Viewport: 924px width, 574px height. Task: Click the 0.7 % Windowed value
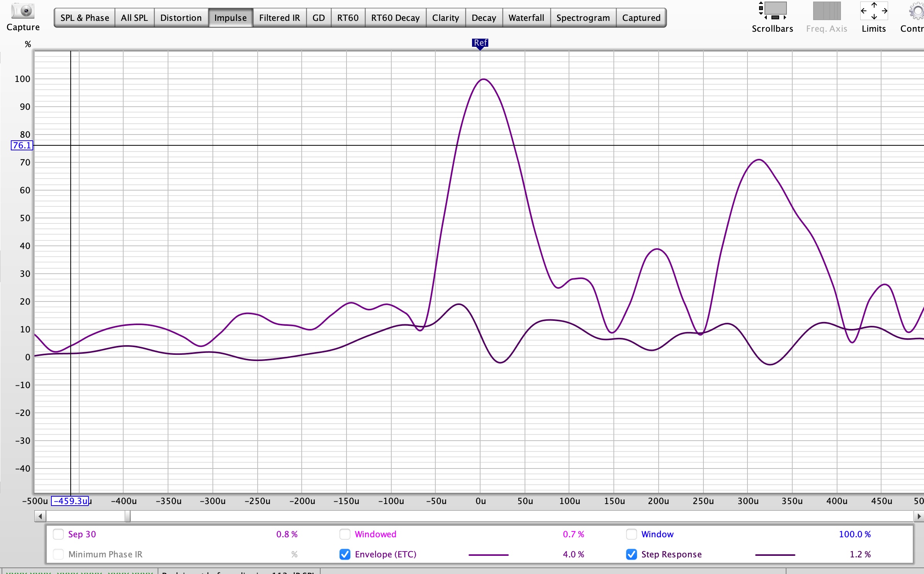click(x=573, y=534)
